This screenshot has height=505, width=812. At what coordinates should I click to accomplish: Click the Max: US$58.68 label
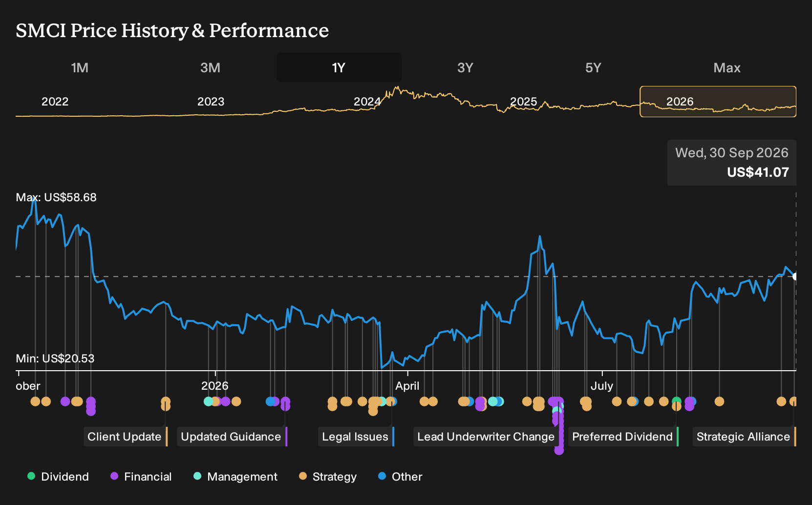(x=56, y=197)
